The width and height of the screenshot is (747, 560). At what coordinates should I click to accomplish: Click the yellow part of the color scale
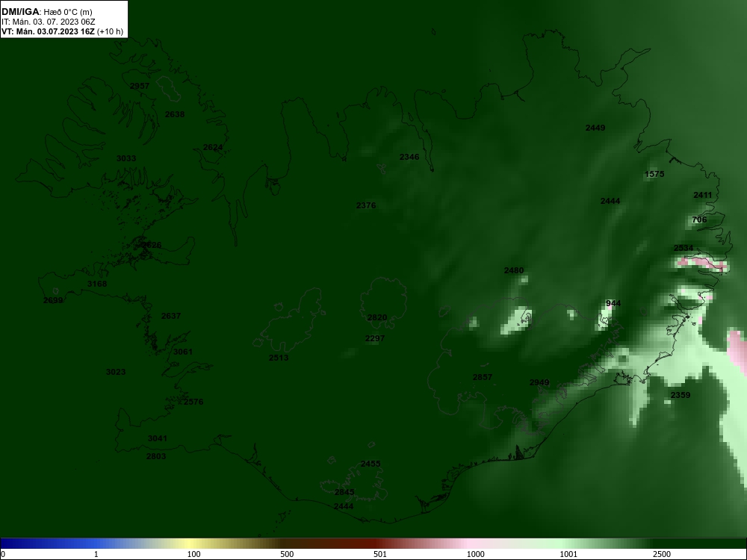(x=190, y=544)
